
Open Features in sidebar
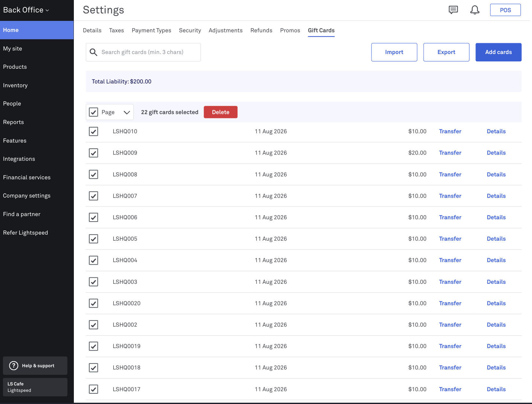(x=37, y=141)
